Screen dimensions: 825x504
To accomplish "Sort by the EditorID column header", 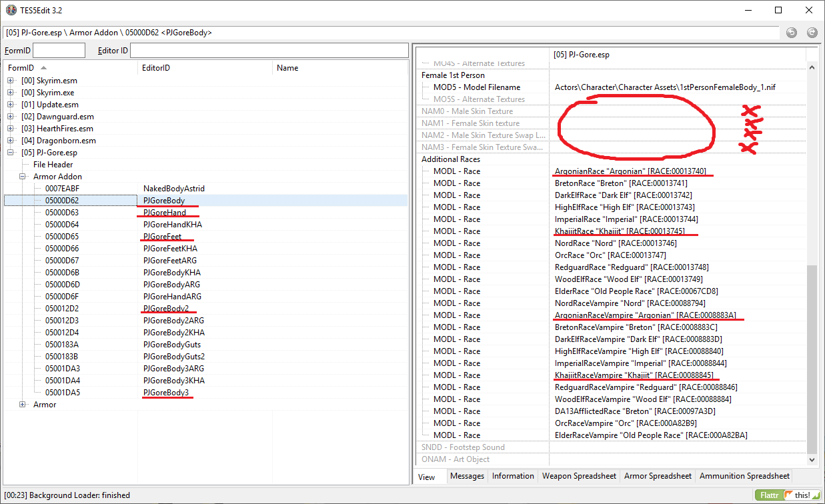I will [x=205, y=68].
